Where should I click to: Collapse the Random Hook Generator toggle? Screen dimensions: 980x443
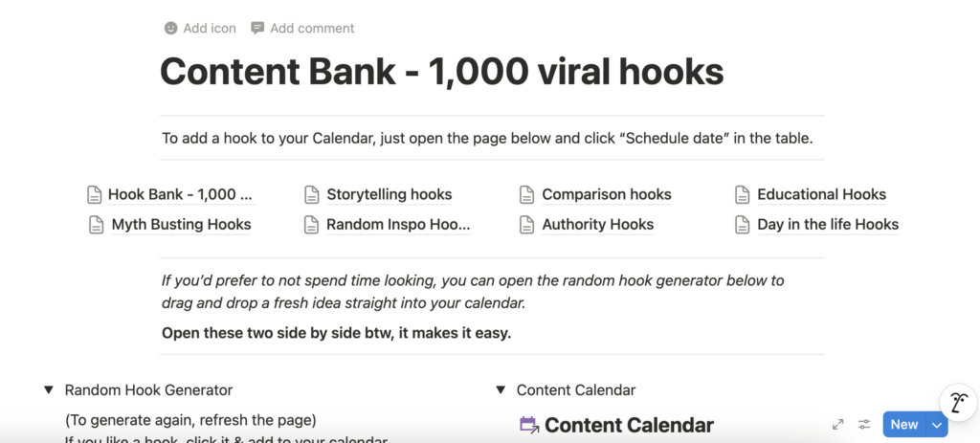coord(48,390)
